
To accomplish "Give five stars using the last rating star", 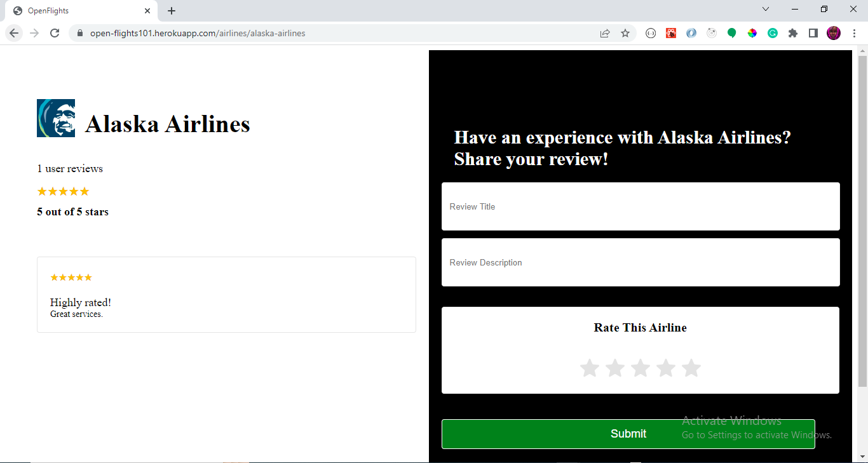I will 691,368.
